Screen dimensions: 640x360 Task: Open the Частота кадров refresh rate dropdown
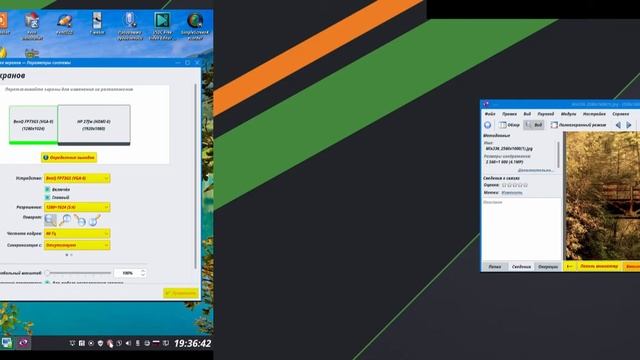coord(77,233)
